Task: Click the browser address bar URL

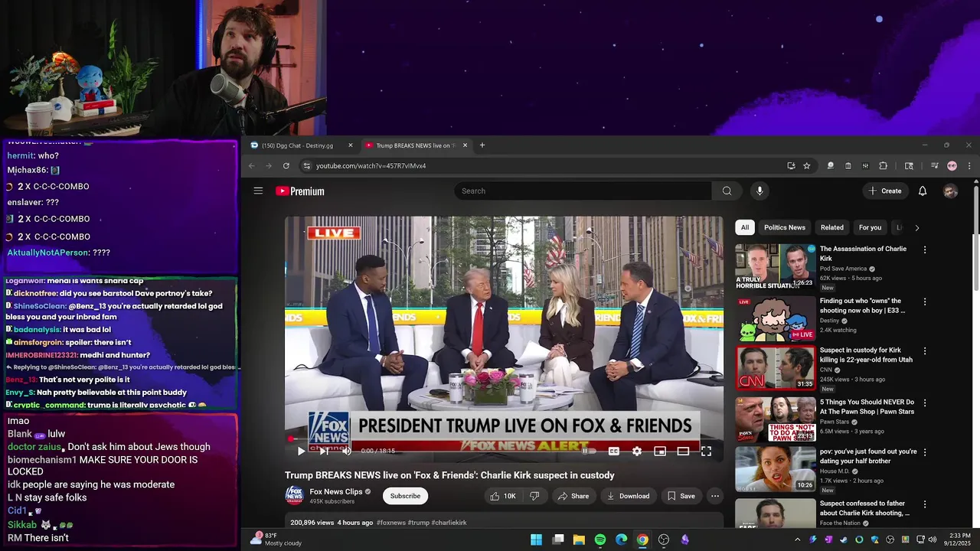Action: 371,166
